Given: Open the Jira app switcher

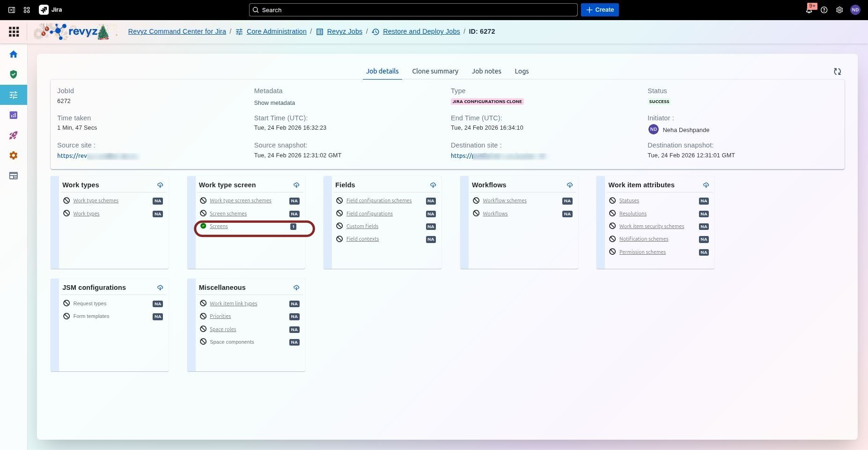Looking at the screenshot, I should (x=27, y=10).
